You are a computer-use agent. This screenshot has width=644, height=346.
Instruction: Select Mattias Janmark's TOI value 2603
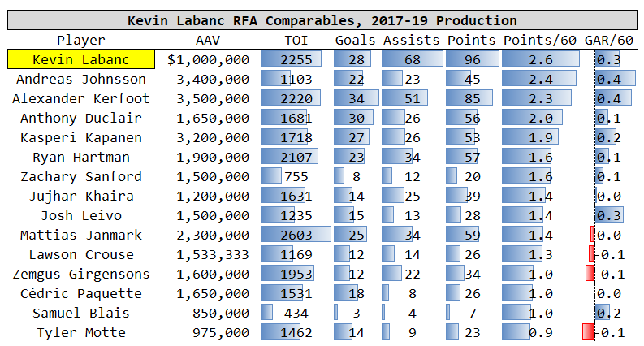296,236
